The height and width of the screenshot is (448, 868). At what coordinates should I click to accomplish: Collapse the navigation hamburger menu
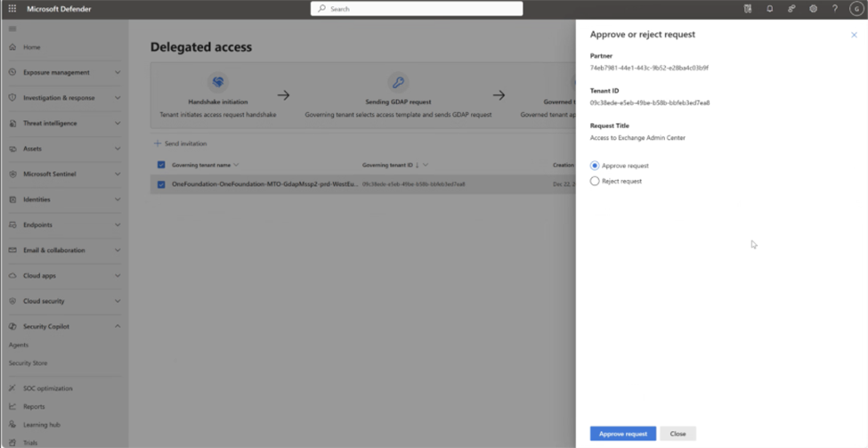(x=12, y=29)
